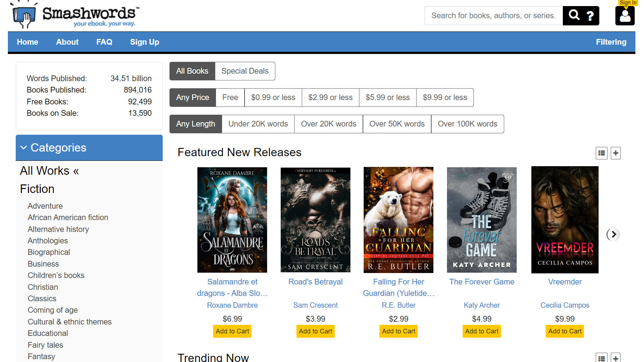Viewport: 644px width, 362px height.
Task: Open the Filtering options
Action: tap(611, 42)
